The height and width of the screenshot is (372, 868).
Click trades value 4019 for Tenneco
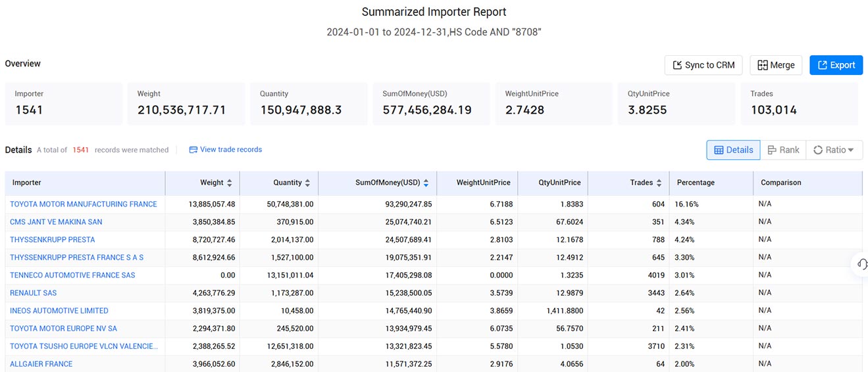[656, 275]
